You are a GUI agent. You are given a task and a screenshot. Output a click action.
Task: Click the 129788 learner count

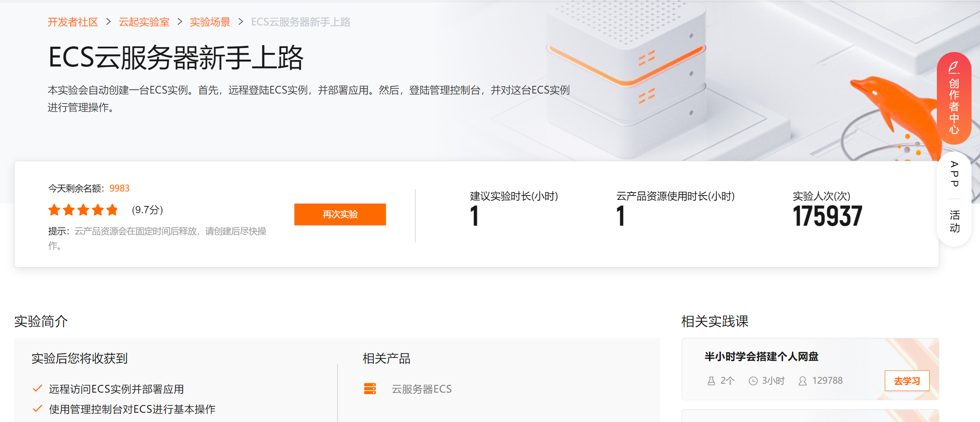pos(827,380)
